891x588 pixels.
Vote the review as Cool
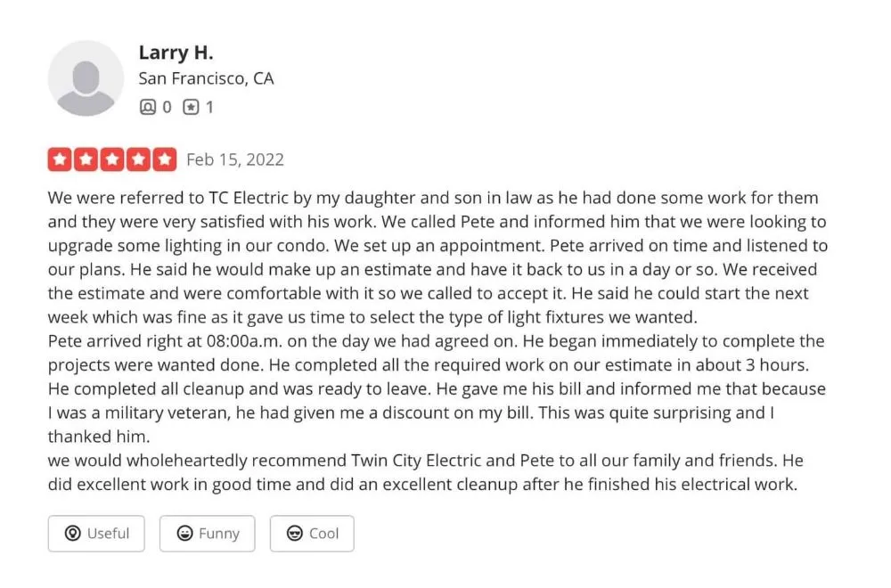(312, 534)
